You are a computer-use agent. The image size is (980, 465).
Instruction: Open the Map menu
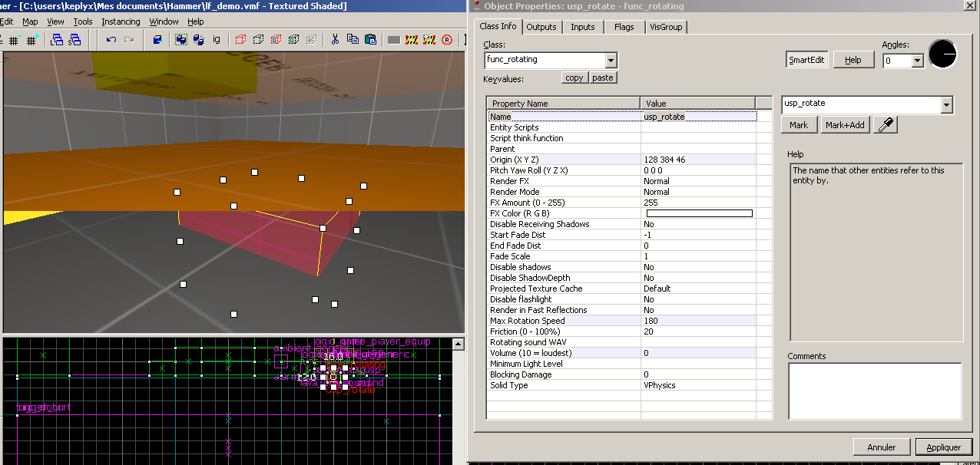click(30, 21)
